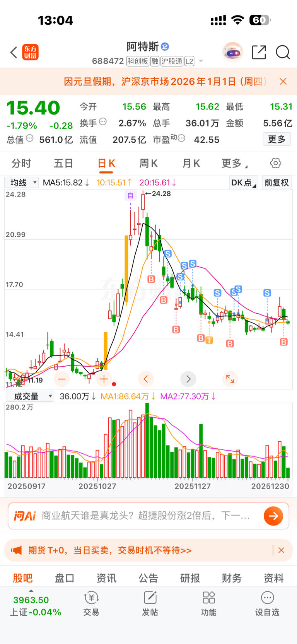Read the 因元旦假期 market notice text
Image resolution: width=297 pixels, height=644 pixels.
(165, 81)
